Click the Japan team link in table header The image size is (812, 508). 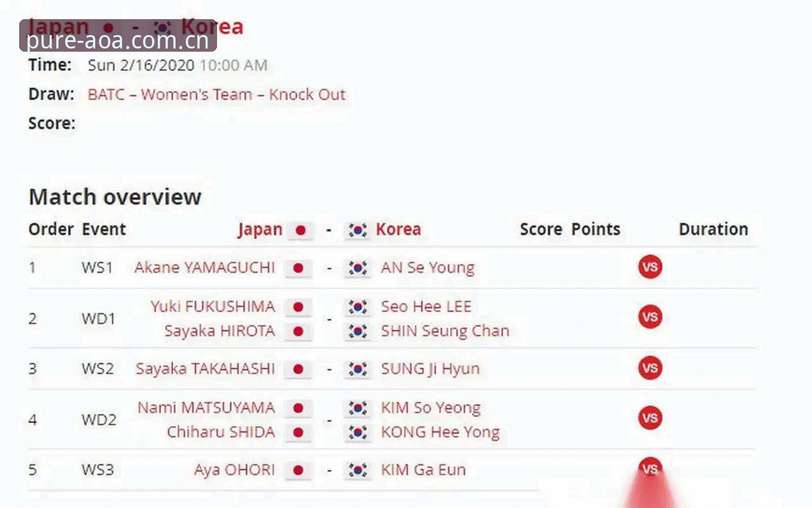click(x=260, y=229)
